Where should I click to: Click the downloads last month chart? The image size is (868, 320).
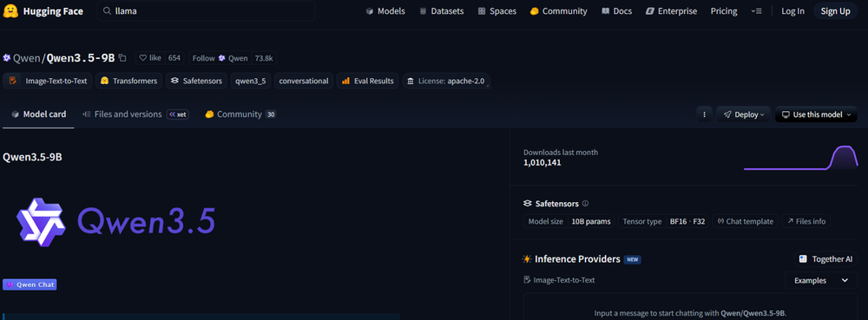coord(800,158)
